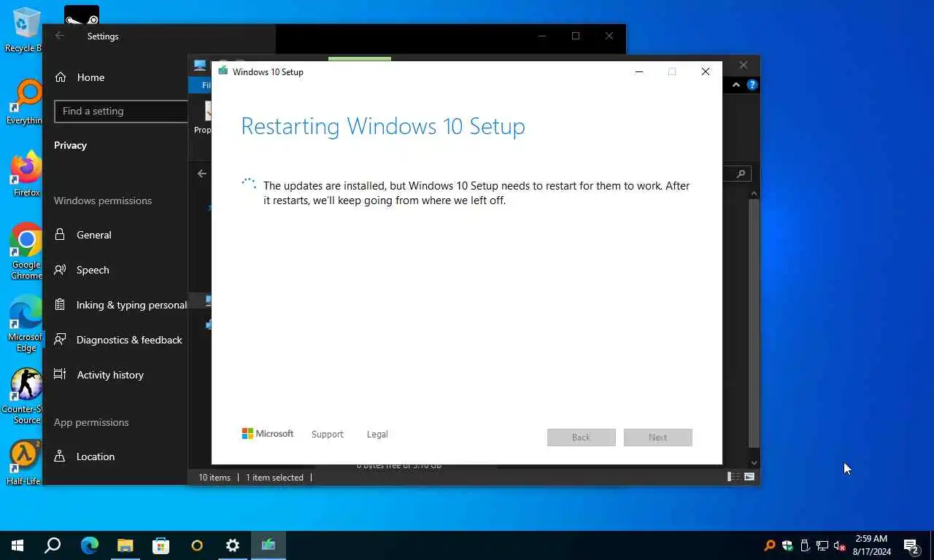Click Everything search tray icon
The width and height of the screenshot is (934, 560).
click(770, 545)
